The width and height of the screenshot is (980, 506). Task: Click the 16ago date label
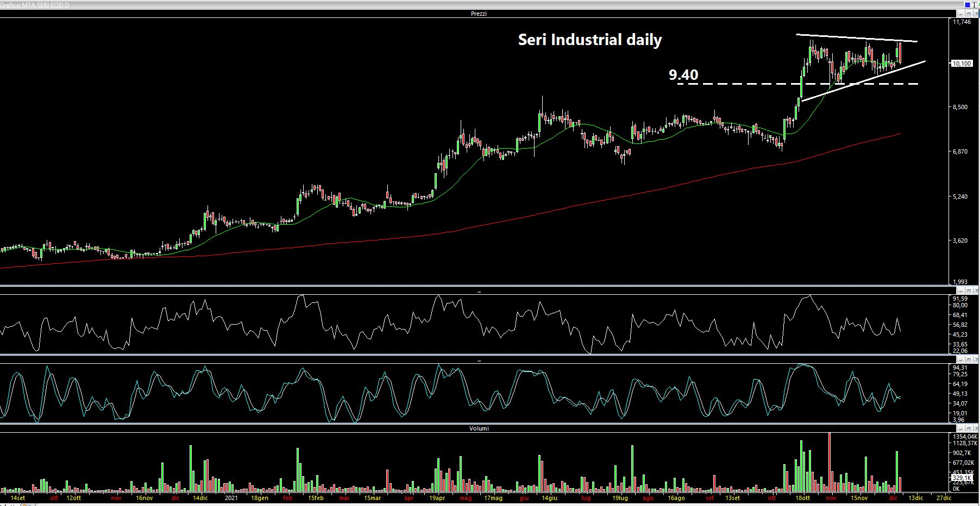(x=676, y=498)
